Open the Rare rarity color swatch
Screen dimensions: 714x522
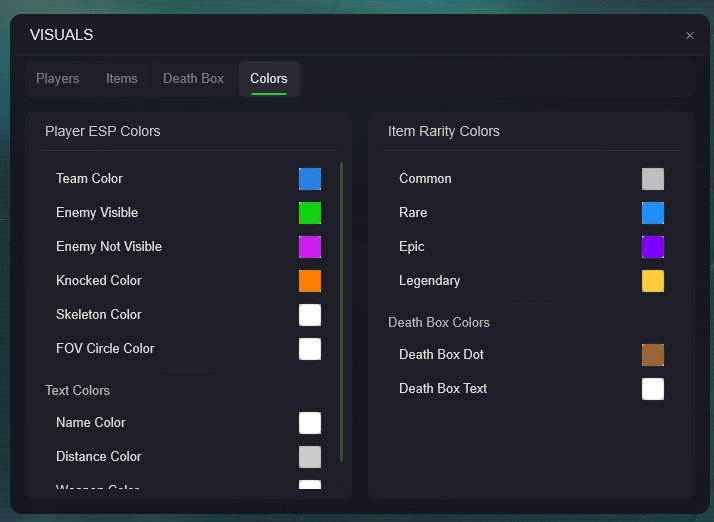[x=653, y=213]
